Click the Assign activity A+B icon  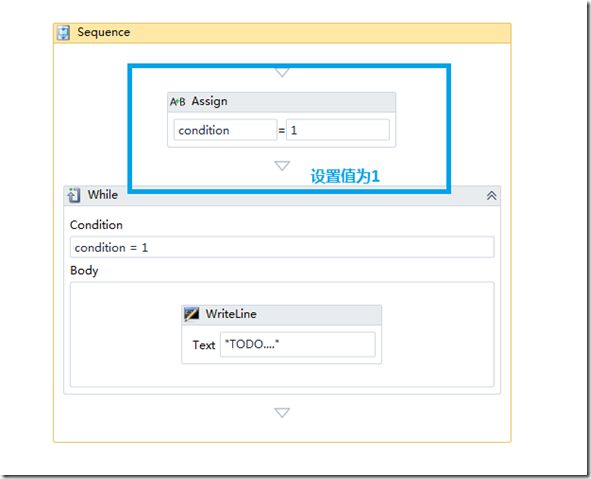point(177,102)
